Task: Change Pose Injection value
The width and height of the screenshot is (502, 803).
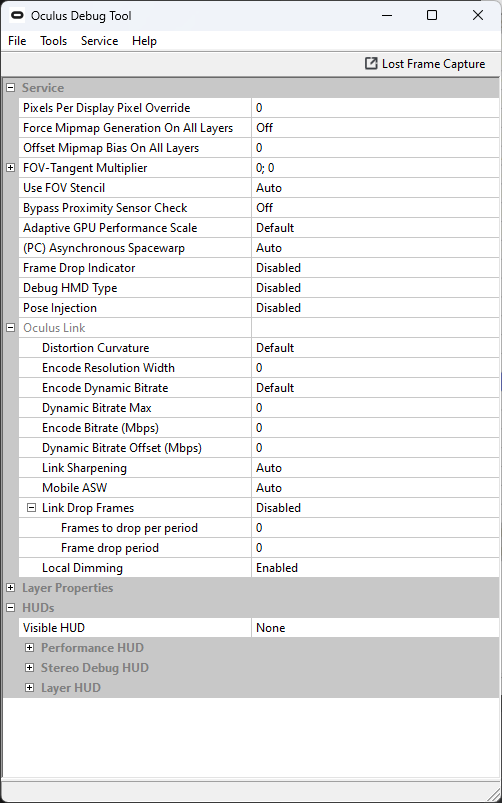Action: [375, 308]
